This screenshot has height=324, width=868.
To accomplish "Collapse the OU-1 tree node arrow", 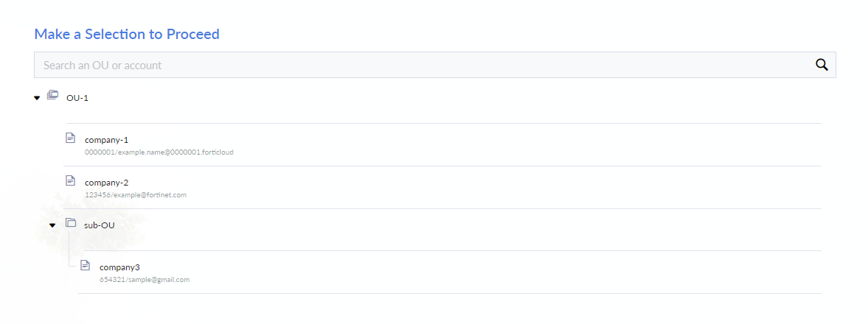I will click(x=37, y=98).
